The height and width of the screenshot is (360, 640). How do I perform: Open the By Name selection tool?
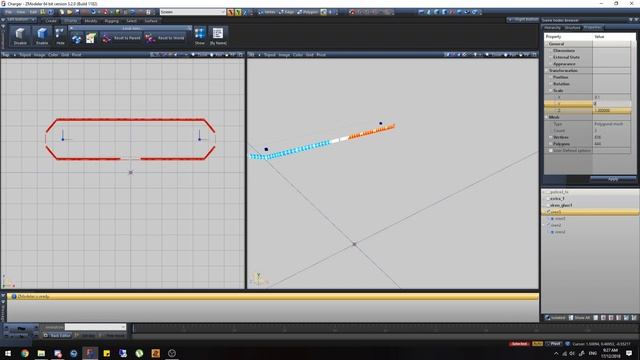[x=218, y=36]
